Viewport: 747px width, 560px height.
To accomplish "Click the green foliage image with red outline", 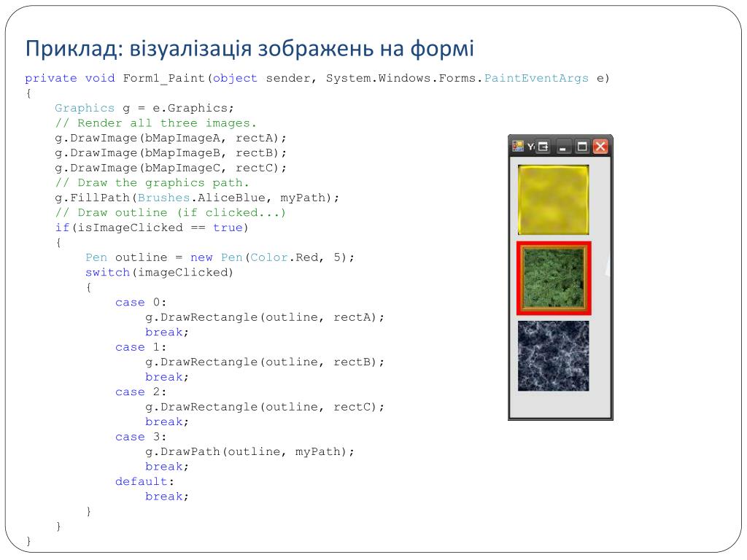I will (x=554, y=278).
